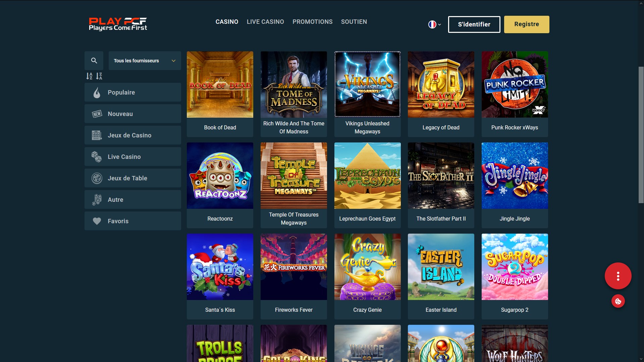This screenshot has width=644, height=362.
Task: Select the Nouveau category
Action: click(133, 114)
